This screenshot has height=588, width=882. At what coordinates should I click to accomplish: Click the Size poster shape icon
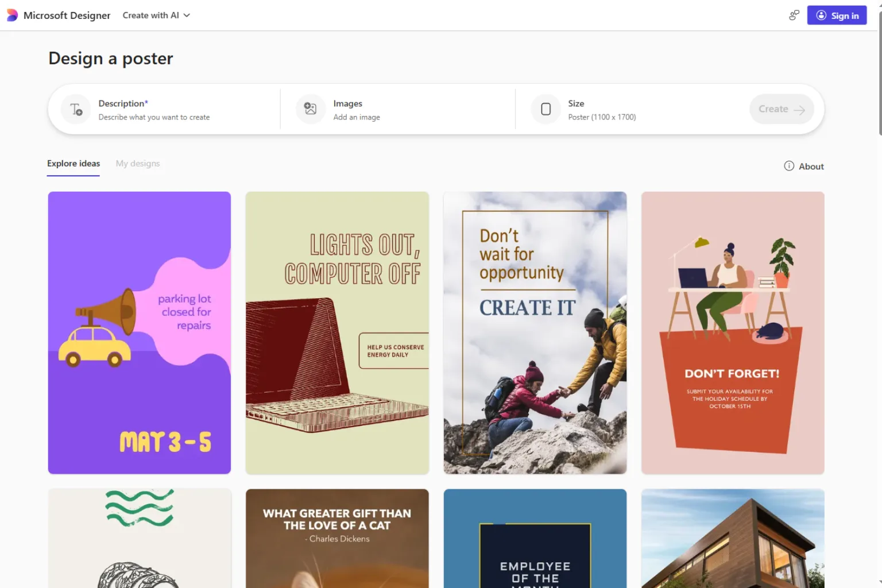[546, 109]
